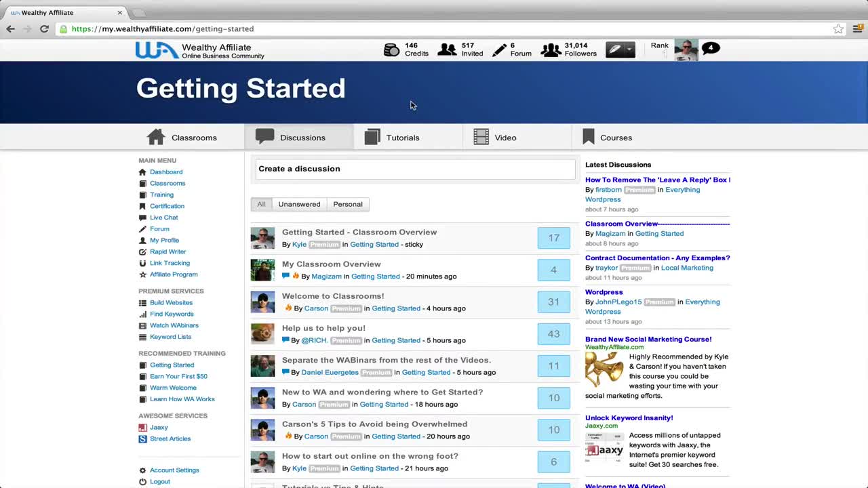Click the Credits coins icon

click(392, 49)
